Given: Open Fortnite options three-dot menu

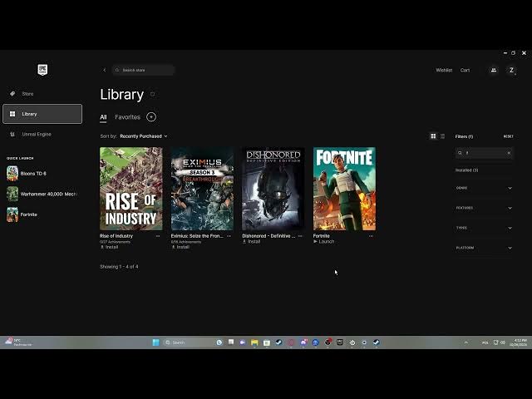Looking at the screenshot, I should click(372, 236).
